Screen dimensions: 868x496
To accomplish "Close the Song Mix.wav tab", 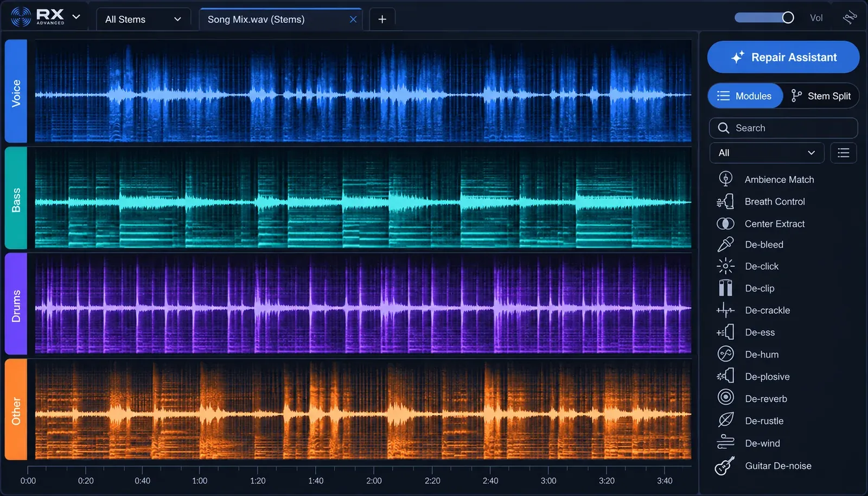I will pos(353,20).
